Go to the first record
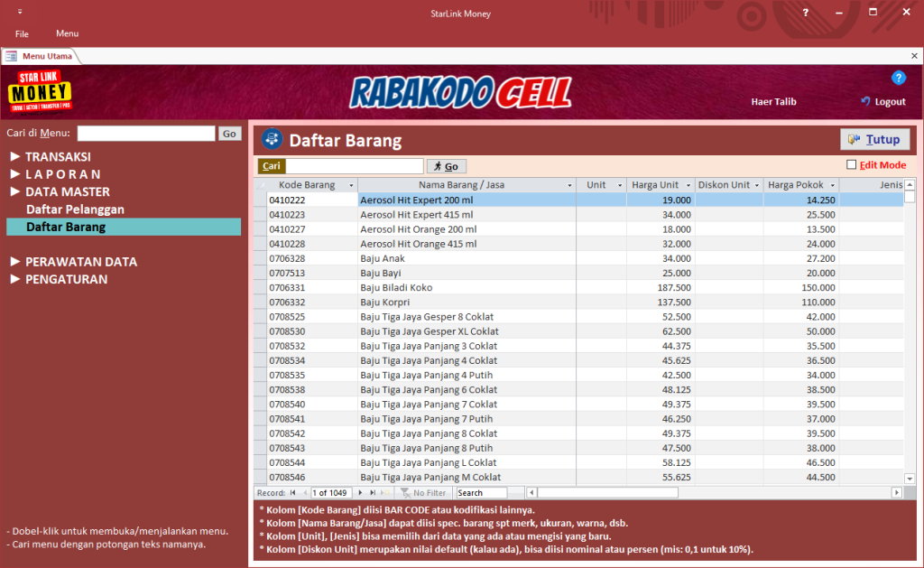The height and width of the screenshot is (568, 924). pyautogui.click(x=293, y=492)
